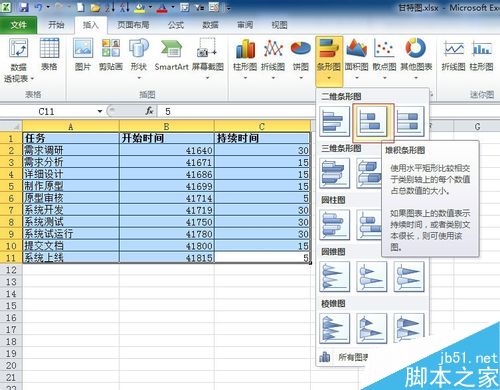500x390 pixels.
Task: Insert a SmartArt graphic
Action: tap(171, 55)
